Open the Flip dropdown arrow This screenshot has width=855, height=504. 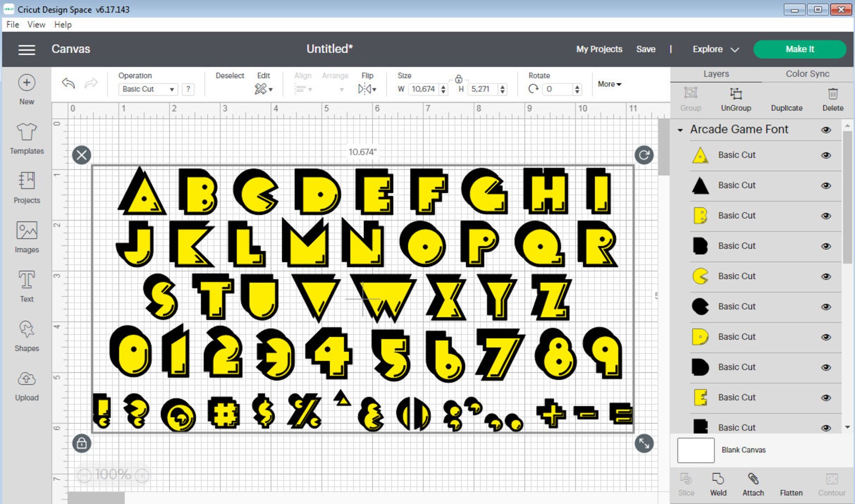click(x=374, y=90)
